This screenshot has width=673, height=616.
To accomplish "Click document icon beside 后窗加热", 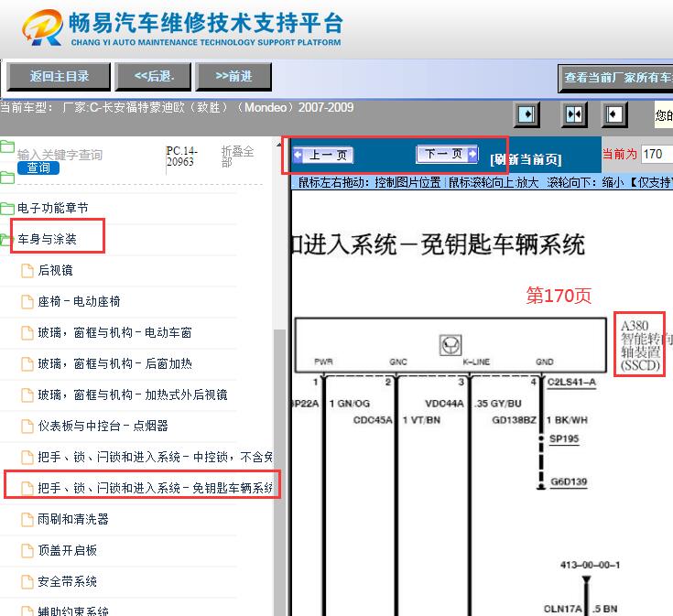I will 27,364.
